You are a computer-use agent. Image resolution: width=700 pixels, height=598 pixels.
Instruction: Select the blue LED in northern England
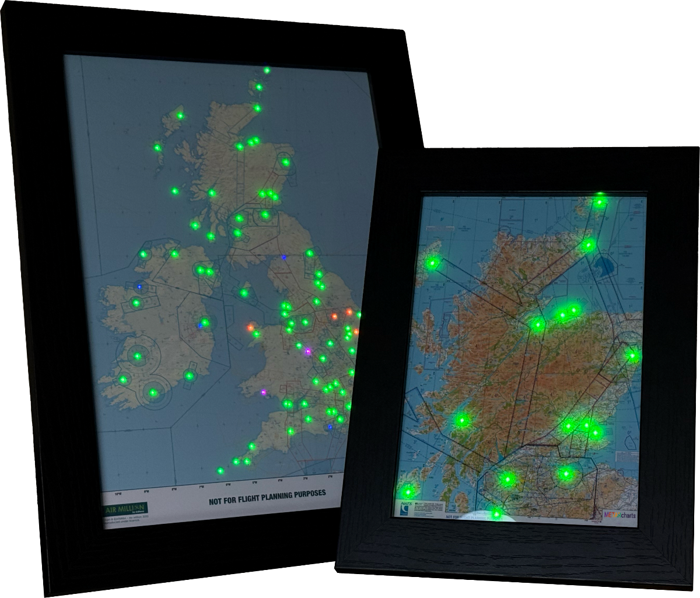[284, 257]
